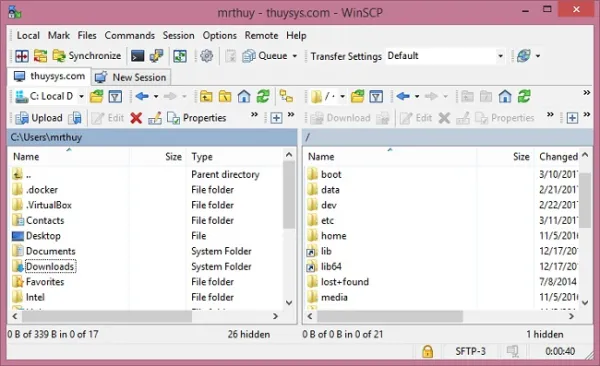This screenshot has height=366, width=600.
Task: Click the globe new-session toolbar icon
Action: click(523, 56)
